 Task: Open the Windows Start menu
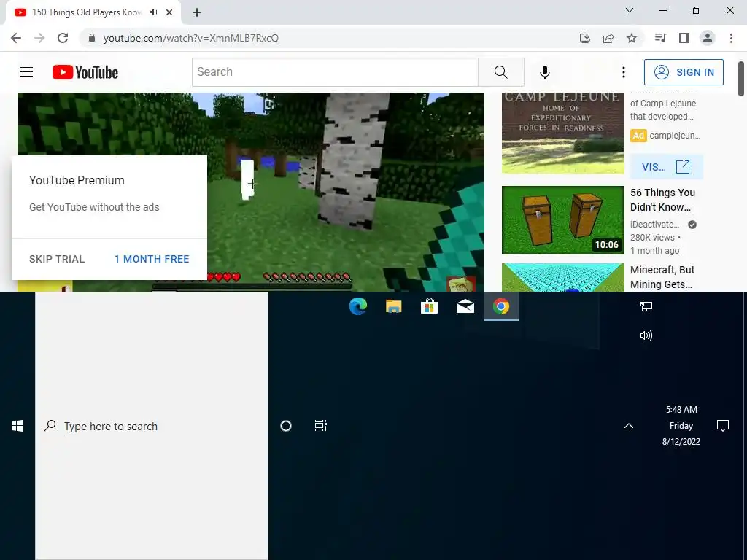[x=18, y=426]
